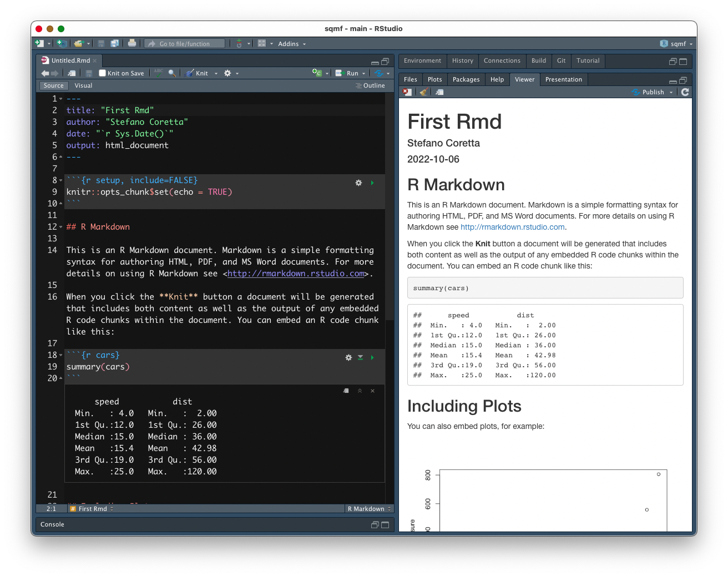Run the cars chunk
This screenshot has width=728, height=577.
[x=372, y=357]
